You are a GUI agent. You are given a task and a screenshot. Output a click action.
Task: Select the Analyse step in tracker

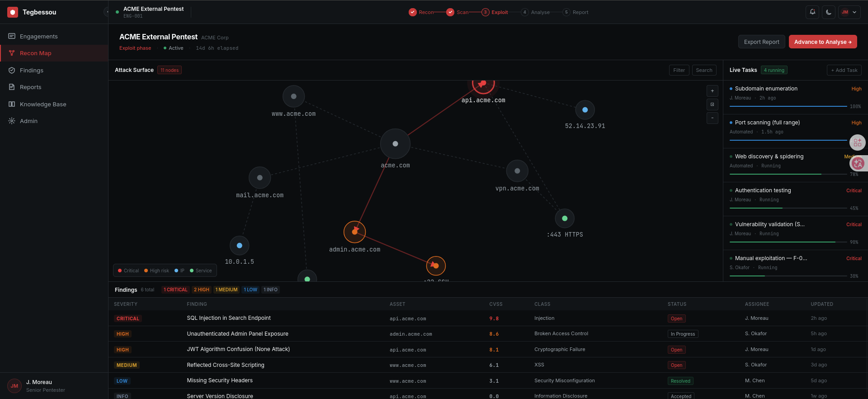pyautogui.click(x=535, y=12)
